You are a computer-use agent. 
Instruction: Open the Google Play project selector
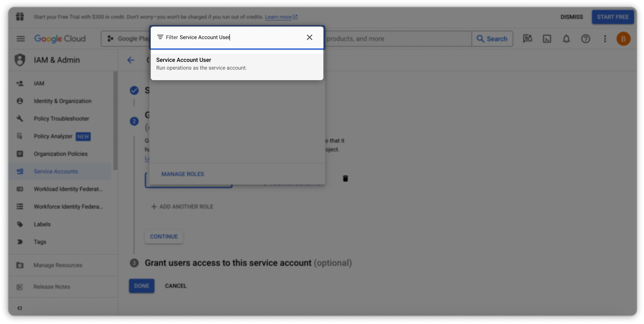pyautogui.click(x=127, y=39)
